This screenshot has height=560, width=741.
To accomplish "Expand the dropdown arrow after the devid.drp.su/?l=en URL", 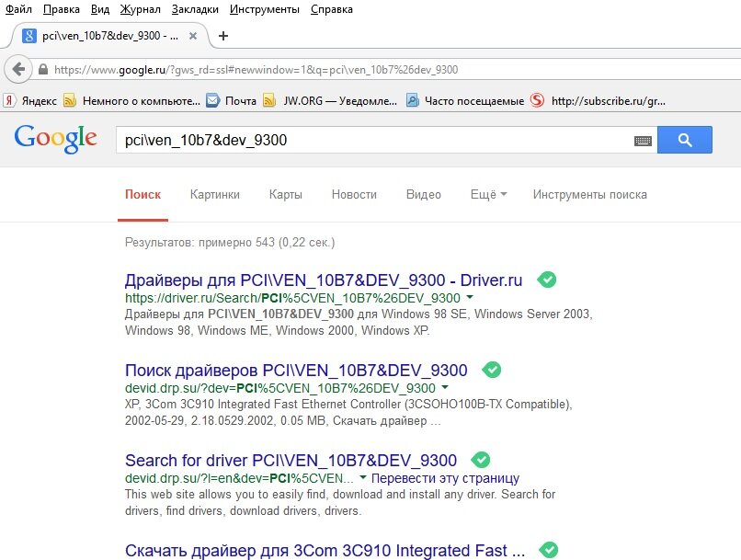I will coord(363,477).
